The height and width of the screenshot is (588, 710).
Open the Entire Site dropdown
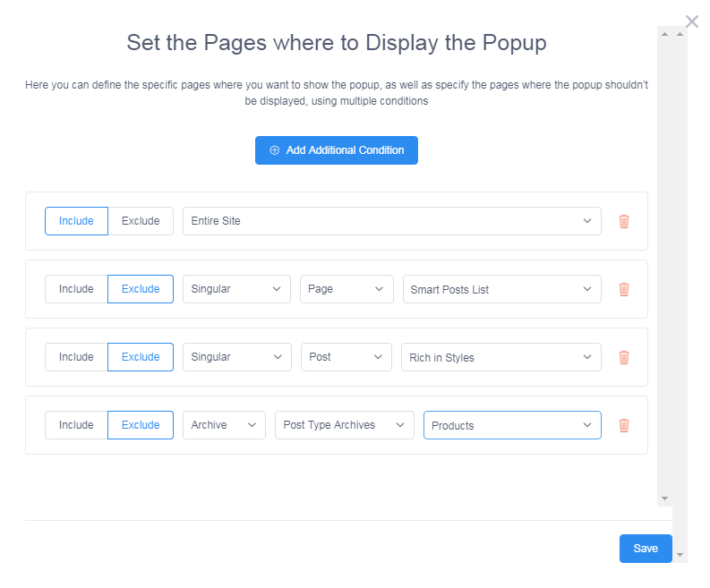(391, 221)
